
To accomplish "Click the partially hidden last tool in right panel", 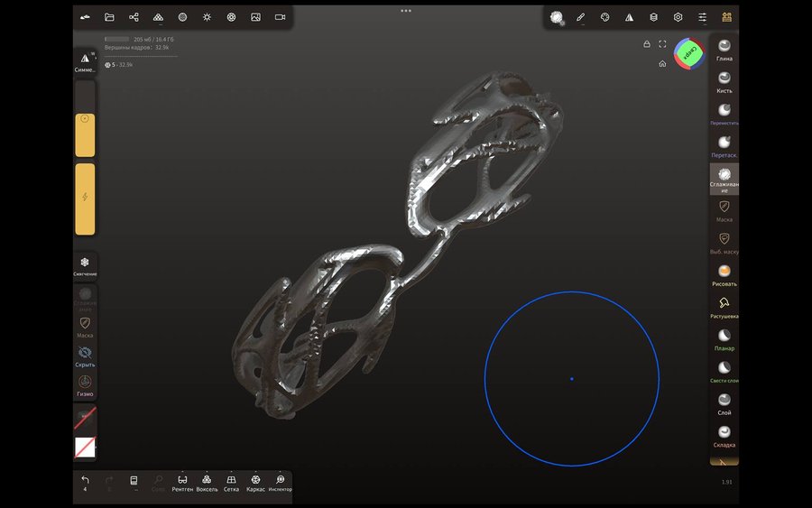I will (x=724, y=461).
